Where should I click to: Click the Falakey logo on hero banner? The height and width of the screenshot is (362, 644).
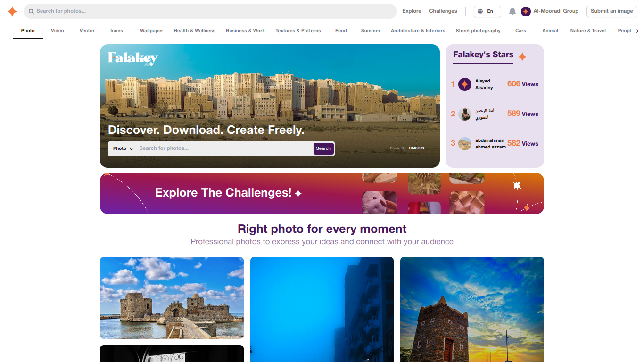tap(132, 58)
